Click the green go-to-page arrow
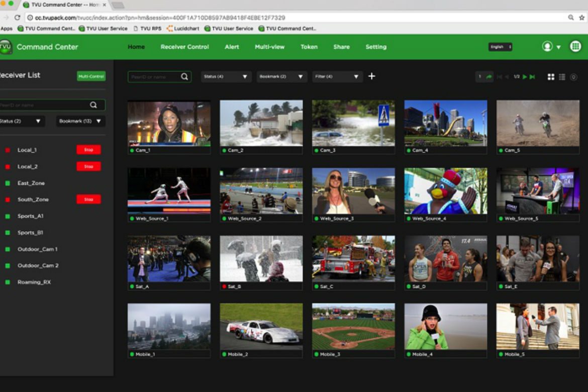The height and width of the screenshot is (392, 588). tap(488, 77)
